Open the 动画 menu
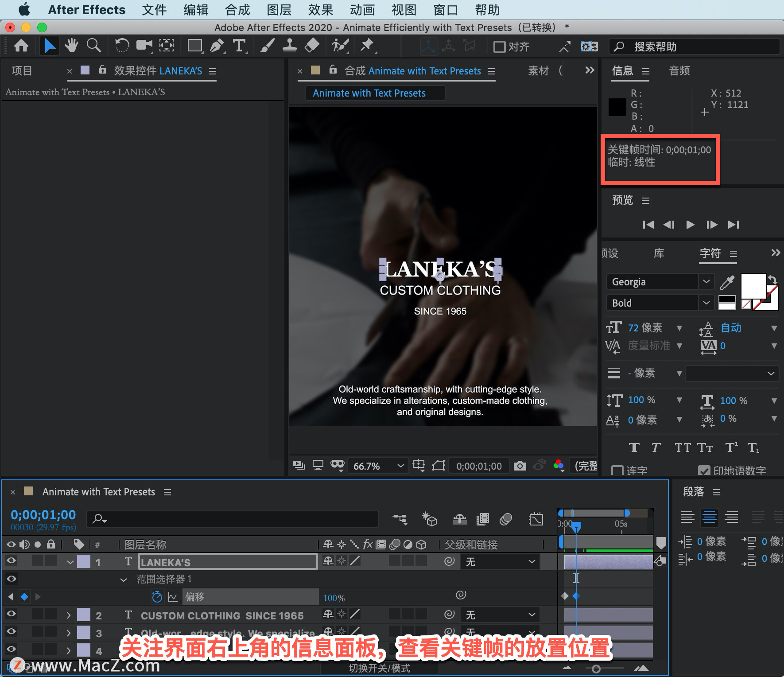Screen dimensions: 784x677 click(362, 10)
